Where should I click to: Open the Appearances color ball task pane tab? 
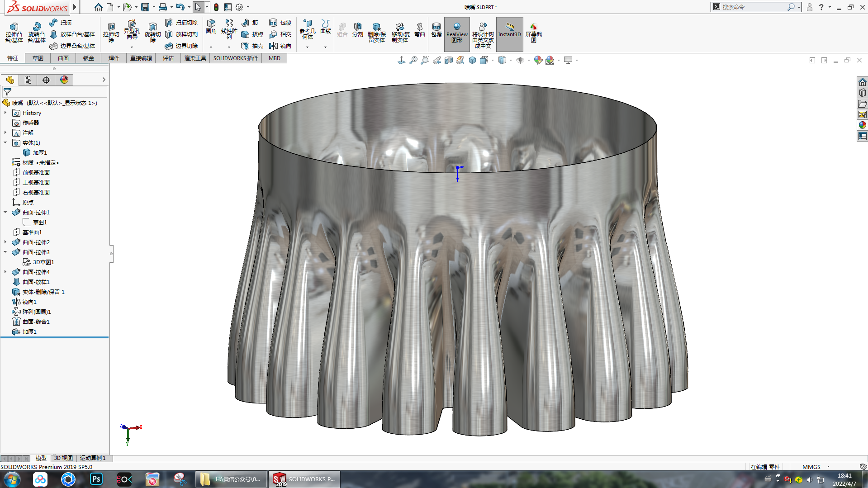pyautogui.click(x=863, y=125)
